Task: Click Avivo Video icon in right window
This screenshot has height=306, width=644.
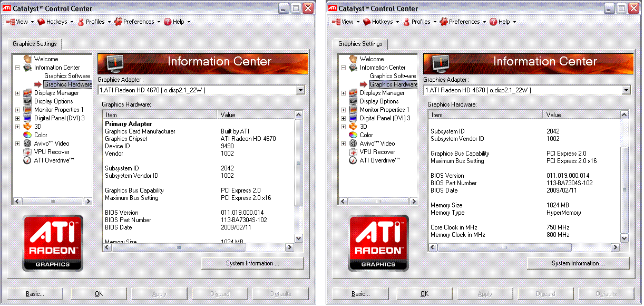Action: 353,144
